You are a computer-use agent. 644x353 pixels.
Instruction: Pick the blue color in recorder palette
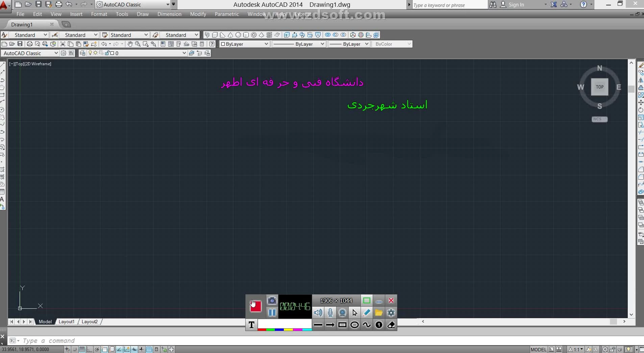click(279, 329)
